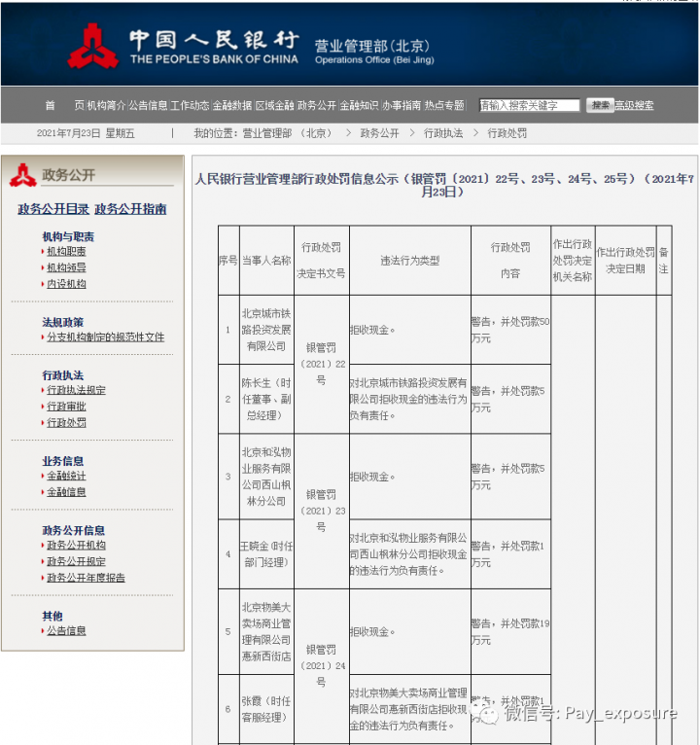
Task: Open 政务公开规定 sidebar link
Action: tap(76, 561)
